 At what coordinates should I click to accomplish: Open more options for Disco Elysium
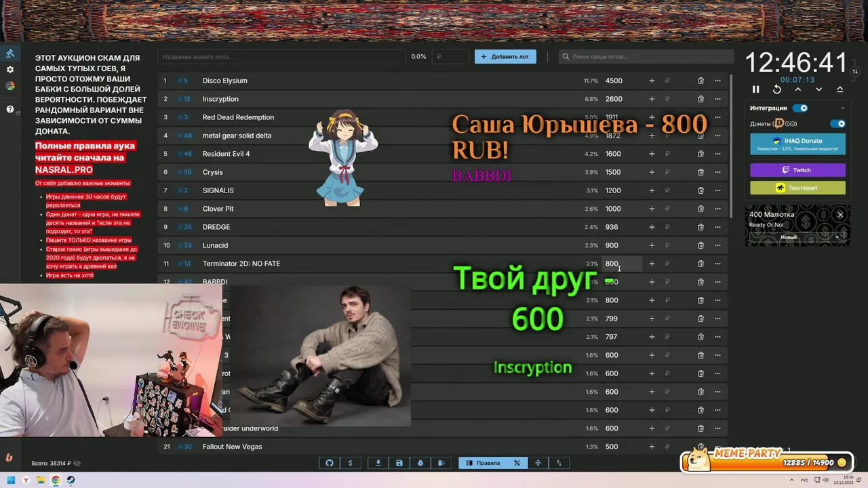pyautogui.click(x=717, y=81)
